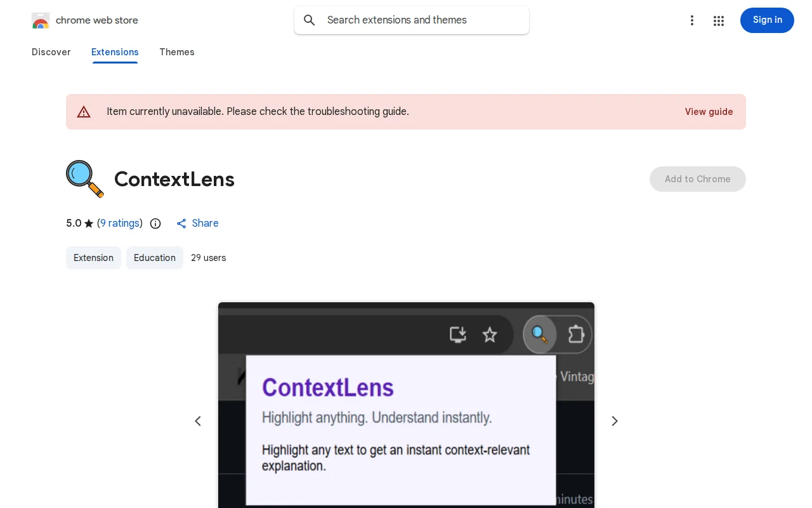Show previous screenshot with left arrow
This screenshot has width=812, height=508.
[x=198, y=421]
